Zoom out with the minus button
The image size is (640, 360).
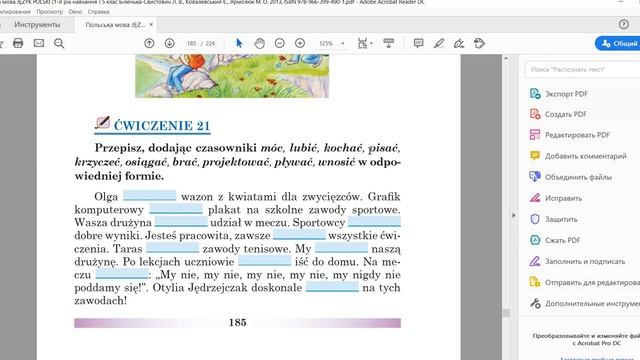(280, 43)
